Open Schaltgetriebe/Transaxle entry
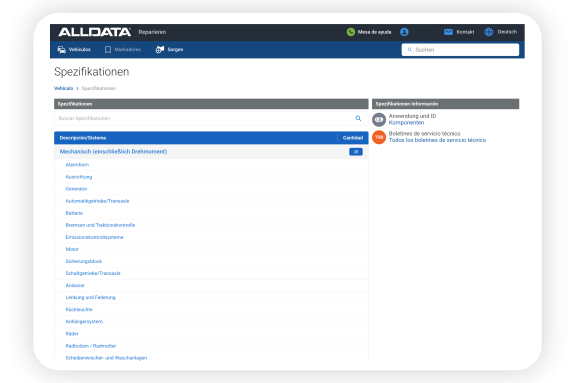This screenshot has height=383, width=575. (x=93, y=273)
